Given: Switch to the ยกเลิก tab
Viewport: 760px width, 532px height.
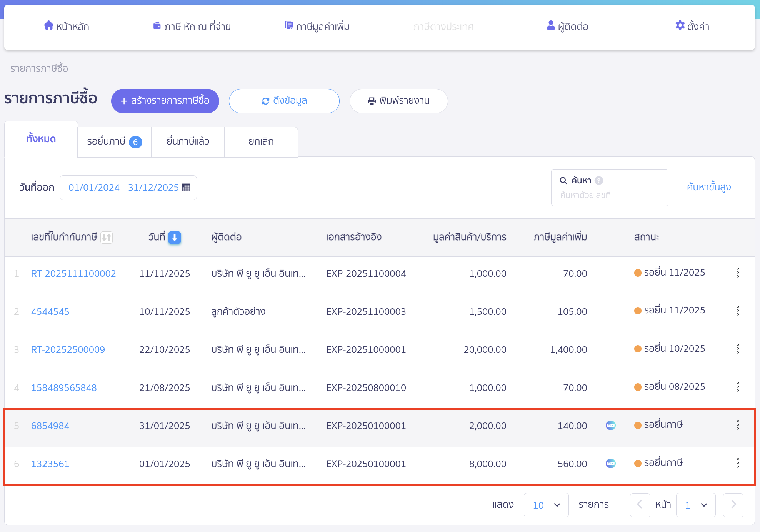Looking at the screenshot, I should pos(261,142).
